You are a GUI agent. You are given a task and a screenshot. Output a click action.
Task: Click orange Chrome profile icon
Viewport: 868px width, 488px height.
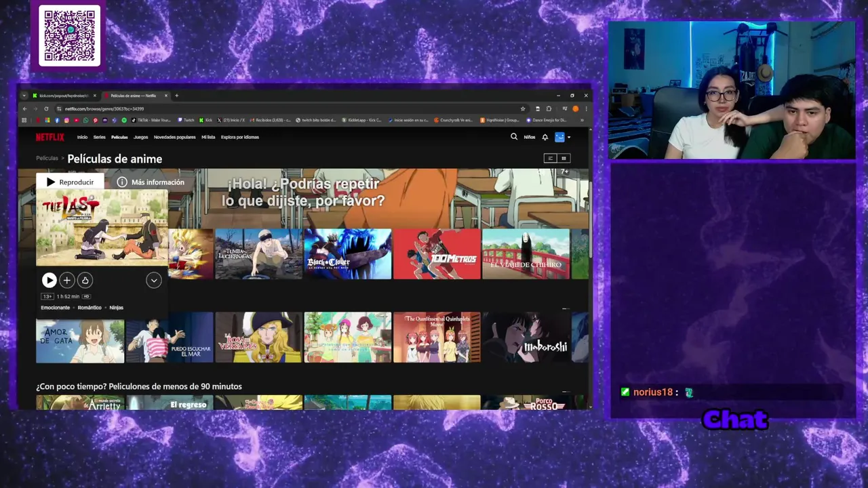(x=576, y=108)
